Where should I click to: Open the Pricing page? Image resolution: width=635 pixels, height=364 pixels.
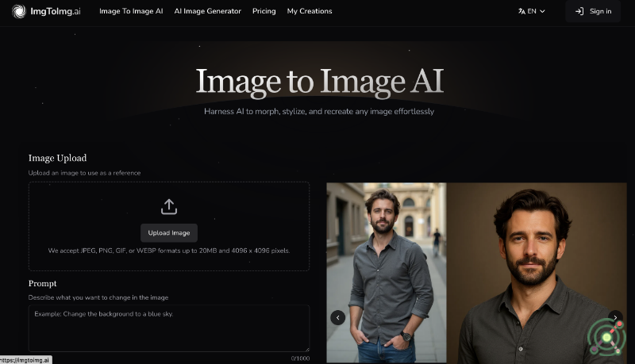tap(264, 11)
